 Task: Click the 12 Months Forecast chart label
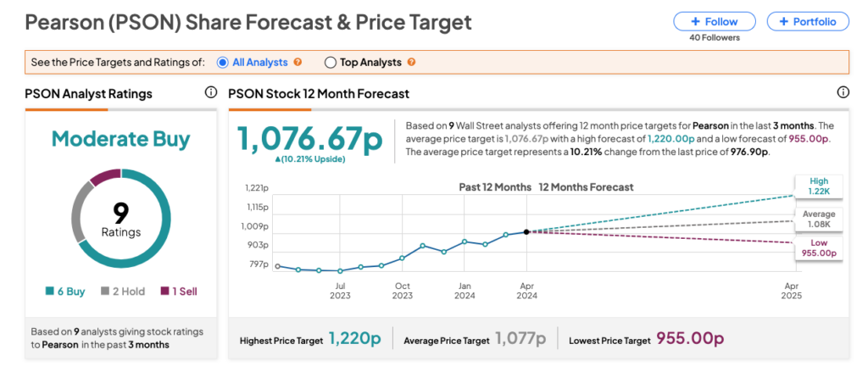point(587,187)
